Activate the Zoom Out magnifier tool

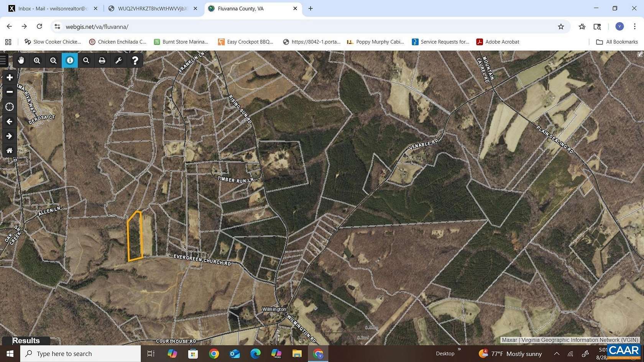tap(53, 60)
